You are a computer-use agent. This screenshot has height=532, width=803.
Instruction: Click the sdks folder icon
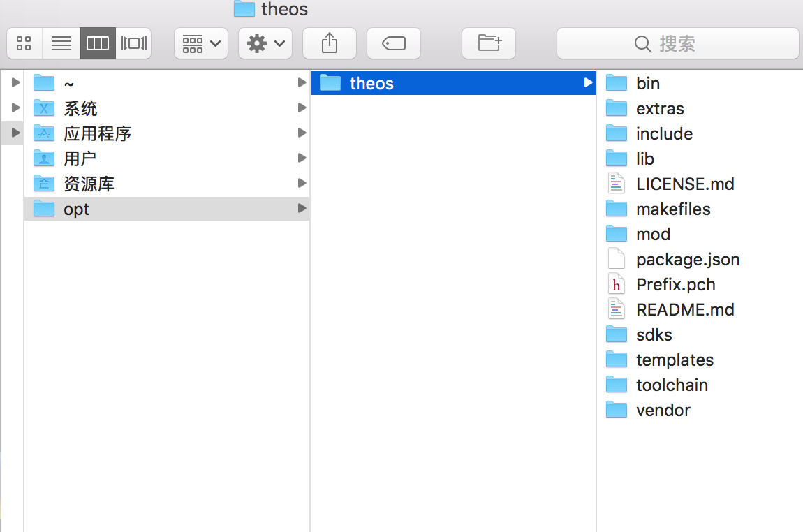[616, 334]
